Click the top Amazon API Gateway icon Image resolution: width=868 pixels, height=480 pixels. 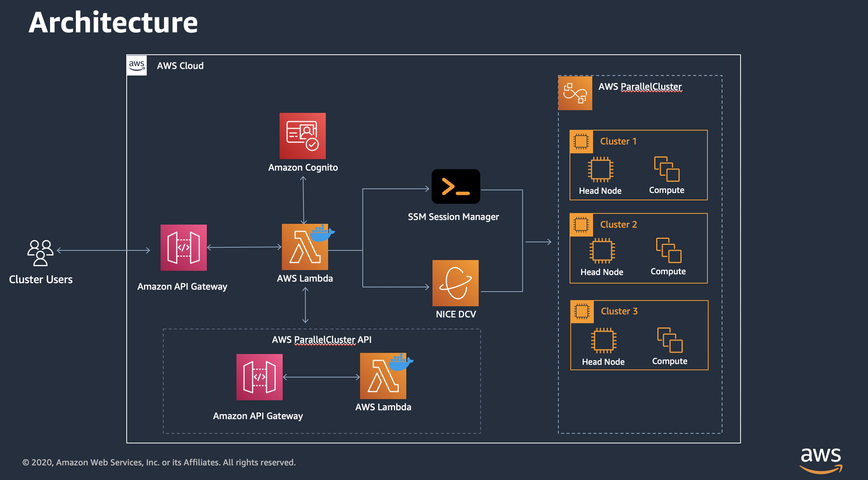[184, 248]
